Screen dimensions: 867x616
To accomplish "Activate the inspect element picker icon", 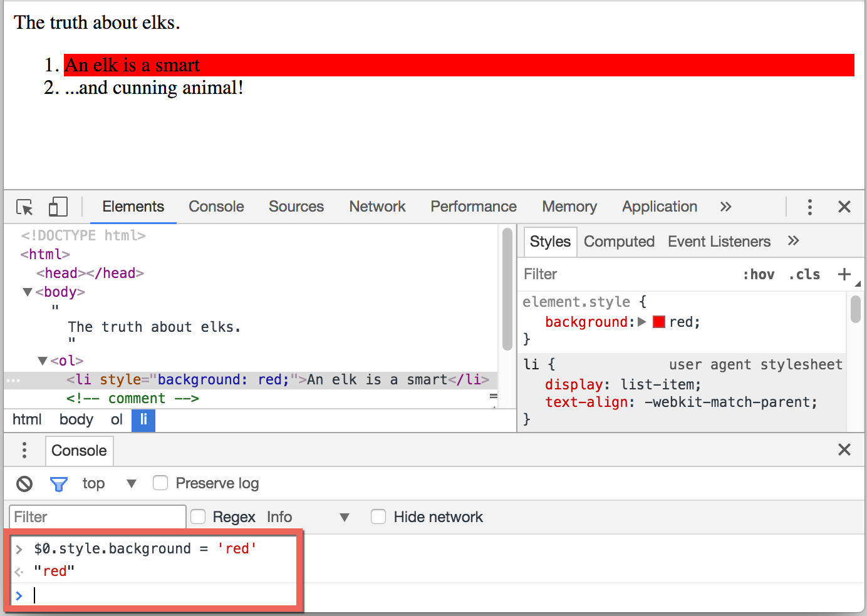I will pos(24,207).
